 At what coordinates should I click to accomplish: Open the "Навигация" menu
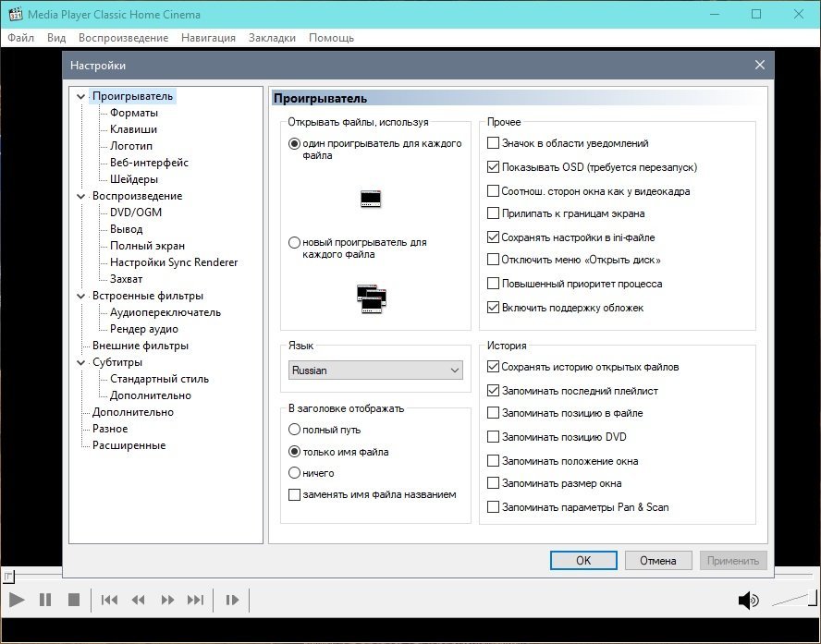pyautogui.click(x=208, y=38)
